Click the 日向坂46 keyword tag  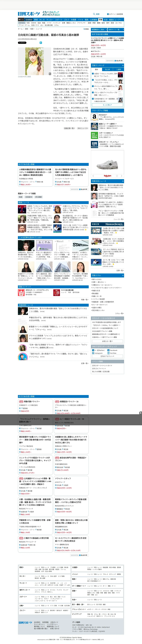click(29, 197)
